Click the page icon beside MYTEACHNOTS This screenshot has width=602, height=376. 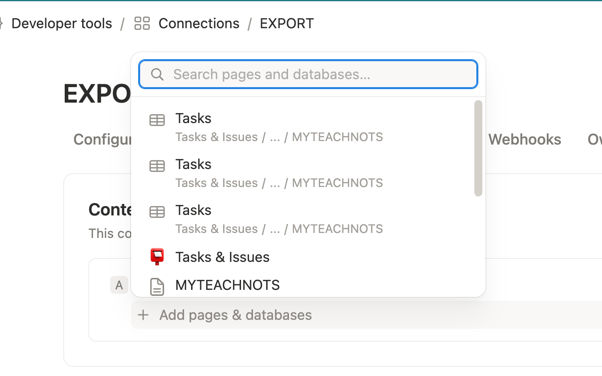pos(157,287)
